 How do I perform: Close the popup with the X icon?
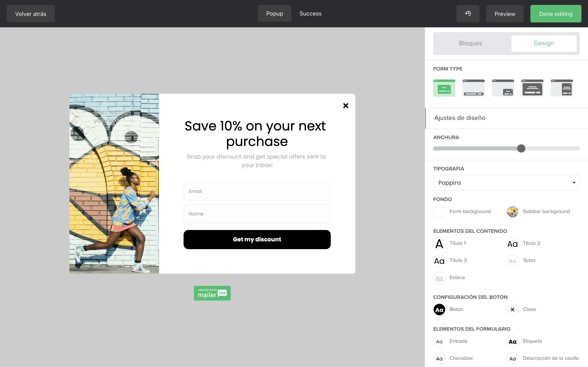[x=345, y=106]
